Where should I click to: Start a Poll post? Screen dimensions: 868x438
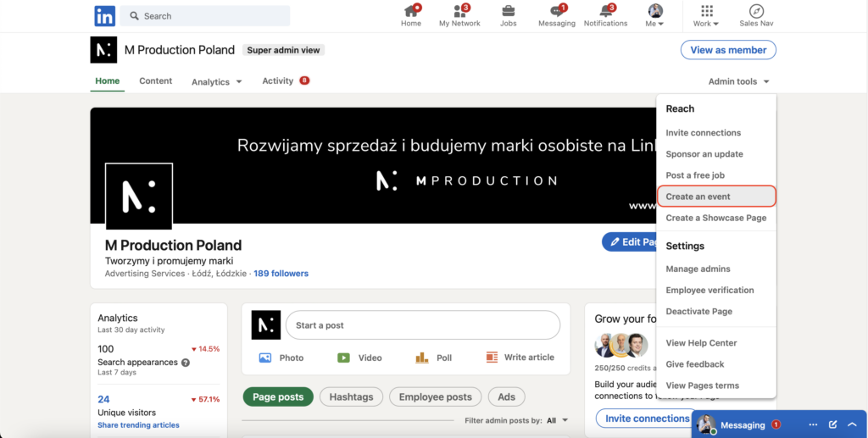[x=434, y=358]
